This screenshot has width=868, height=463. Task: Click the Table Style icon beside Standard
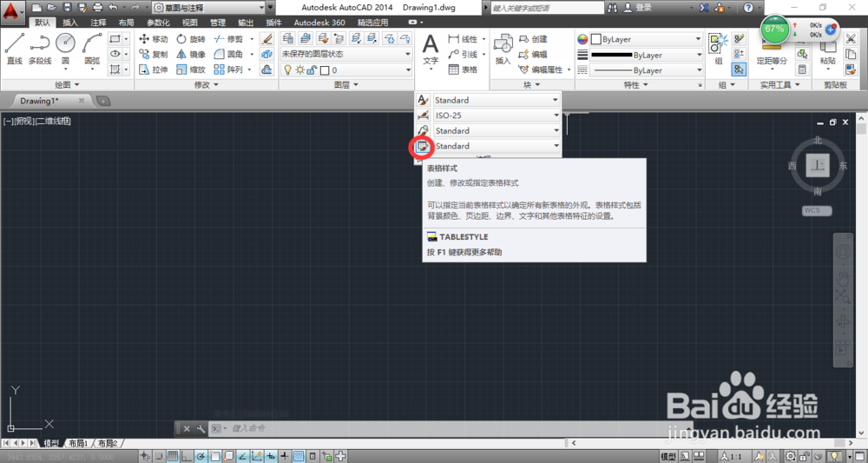[x=423, y=146]
